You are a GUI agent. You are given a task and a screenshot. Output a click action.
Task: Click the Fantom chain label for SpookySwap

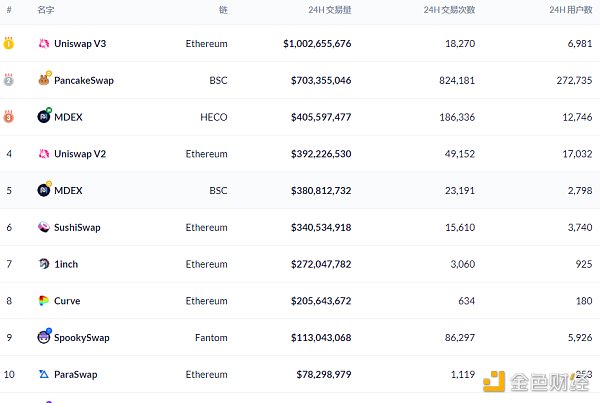211,338
